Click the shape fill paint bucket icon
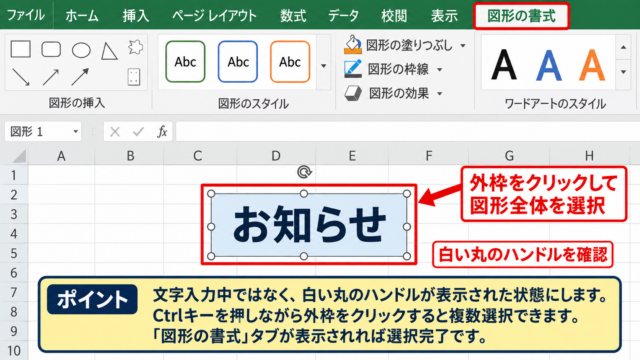This screenshot has width=640, height=360. point(353,44)
